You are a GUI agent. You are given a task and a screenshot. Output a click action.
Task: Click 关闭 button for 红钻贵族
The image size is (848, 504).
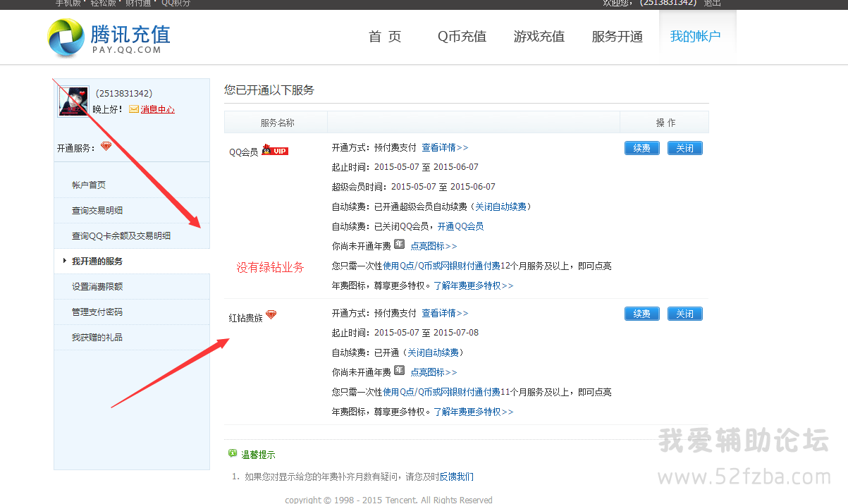(x=685, y=314)
